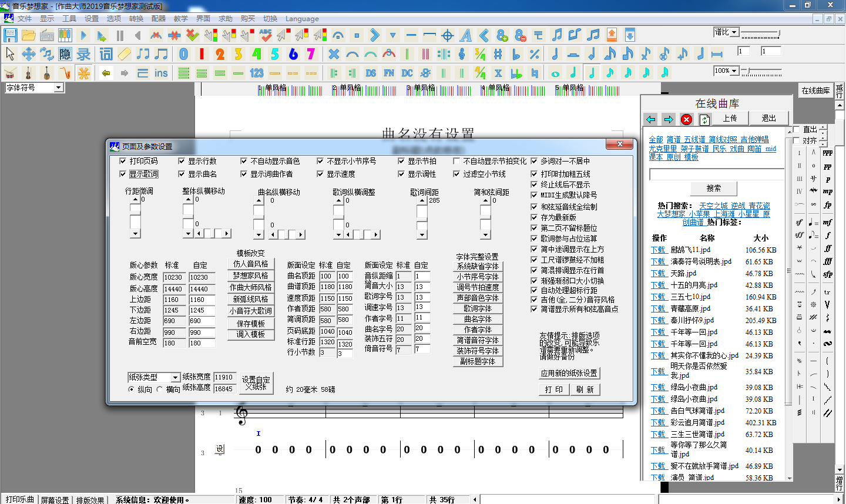Select the red number 1 note
The width and height of the screenshot is (846, 504).
(202, 54)
